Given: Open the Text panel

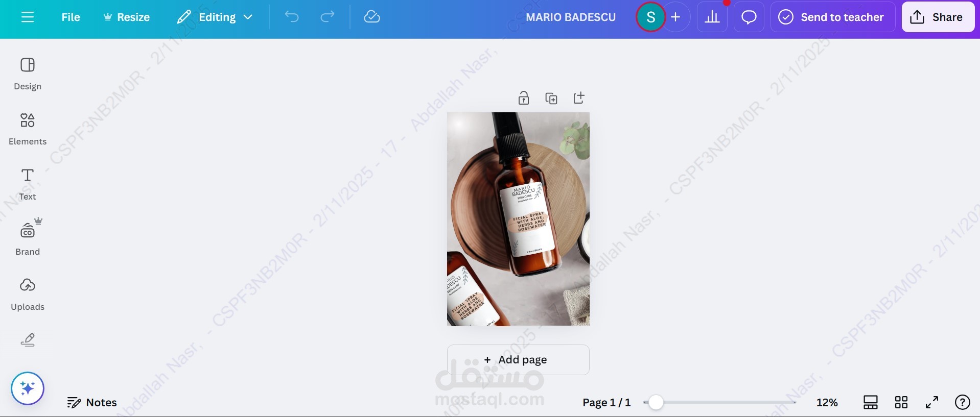Looking at the screenshot, I should [x=28, y=185].
